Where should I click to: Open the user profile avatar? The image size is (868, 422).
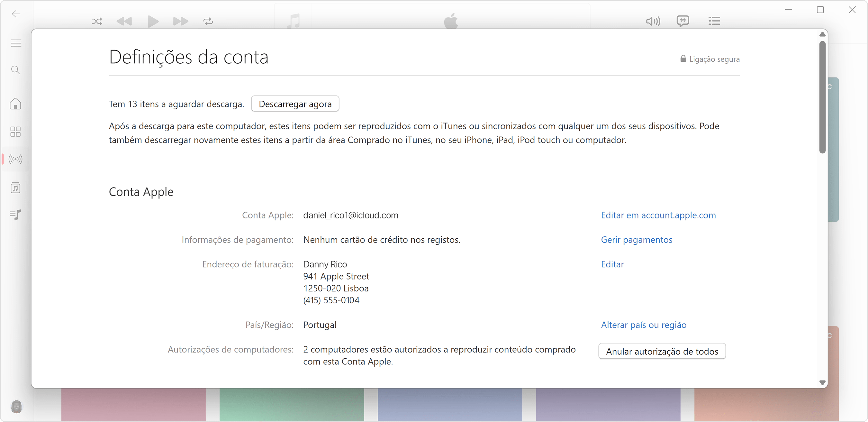[x=16, y=407]
